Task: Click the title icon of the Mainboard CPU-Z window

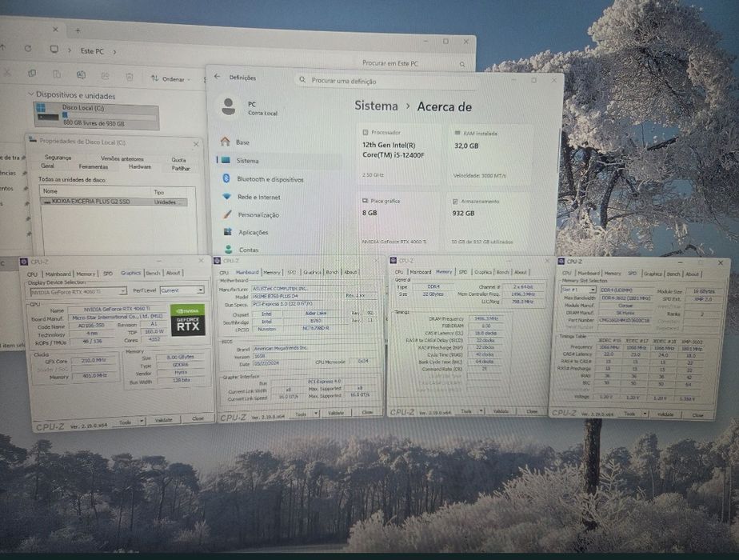Action: coord(218,261)
